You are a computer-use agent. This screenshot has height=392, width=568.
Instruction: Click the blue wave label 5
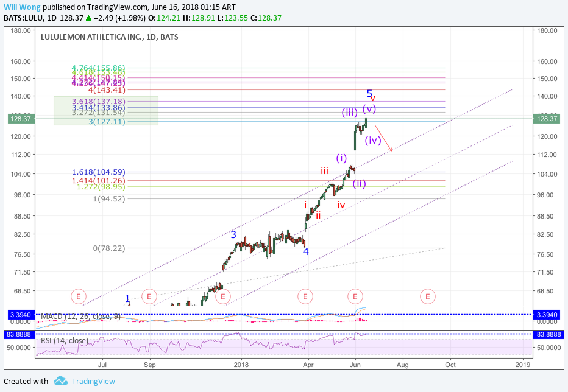[x=369, y=93]
